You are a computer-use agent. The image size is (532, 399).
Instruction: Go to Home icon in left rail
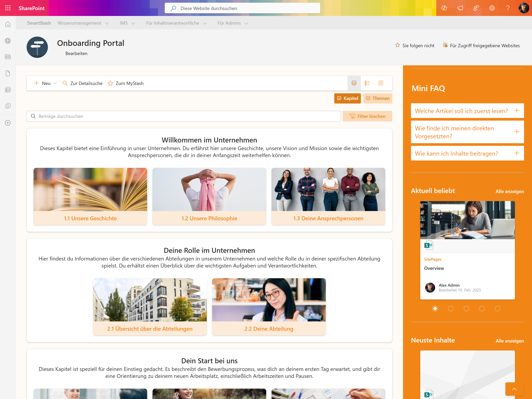pos(8,24)
